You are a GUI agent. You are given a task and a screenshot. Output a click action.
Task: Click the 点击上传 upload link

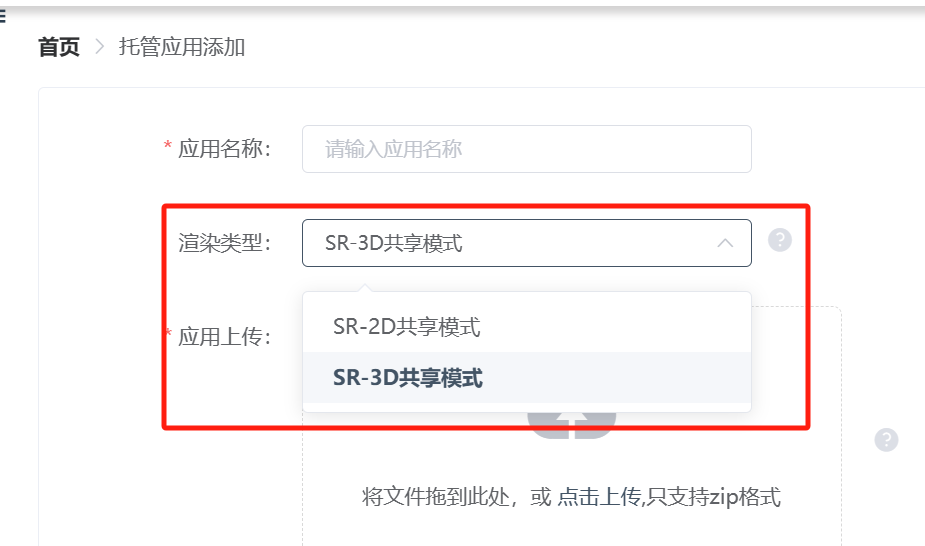click(x=599, y=496)
